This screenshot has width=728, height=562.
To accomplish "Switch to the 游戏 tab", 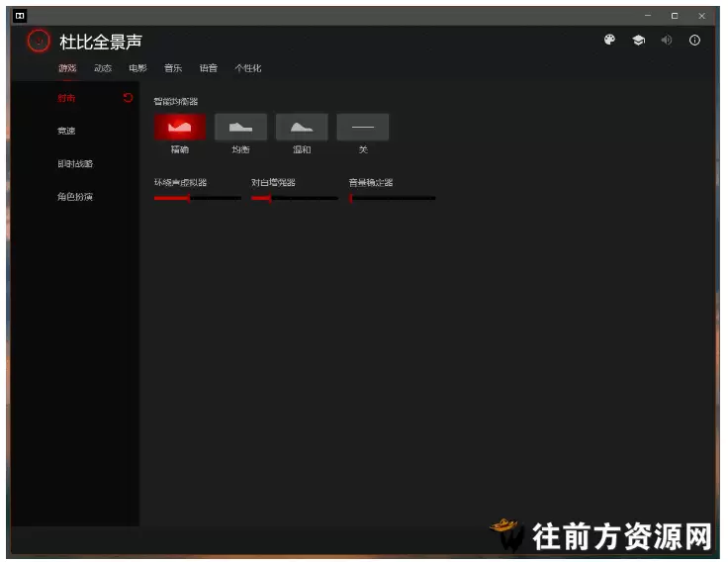I will click(67, 68).
